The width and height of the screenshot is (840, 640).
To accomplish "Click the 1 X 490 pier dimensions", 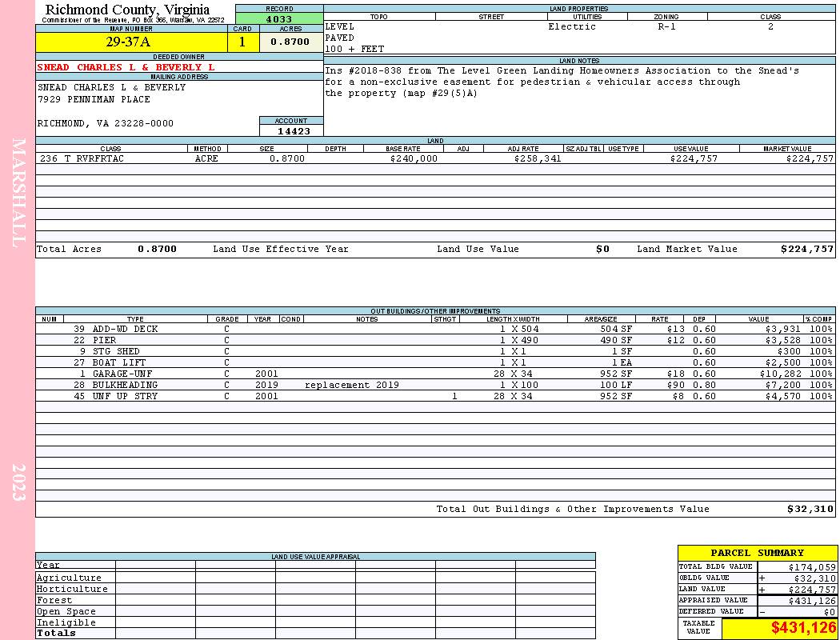I will click(519, 341).
